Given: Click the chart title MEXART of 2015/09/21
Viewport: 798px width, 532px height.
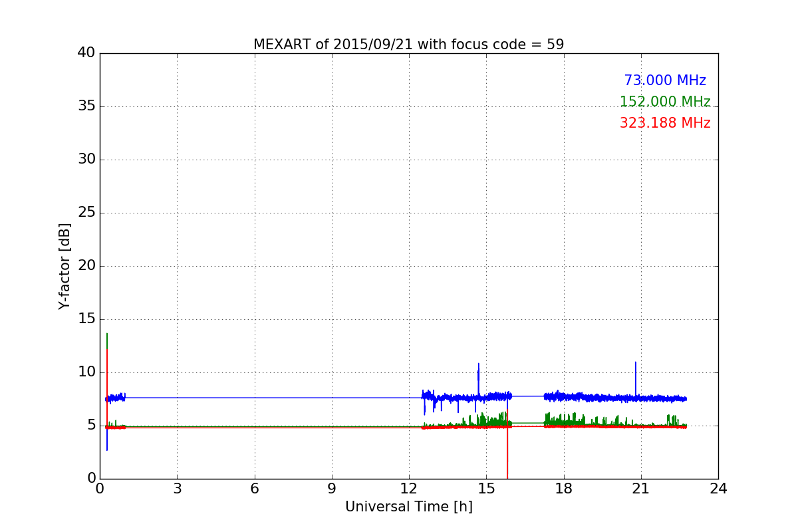Looking at the screenshot, I should [x=408, y=45].
